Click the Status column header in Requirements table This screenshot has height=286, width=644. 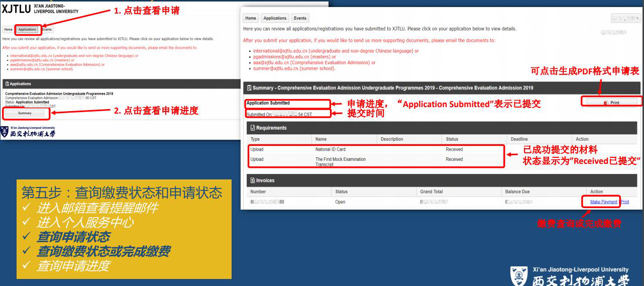pos(452,139)
